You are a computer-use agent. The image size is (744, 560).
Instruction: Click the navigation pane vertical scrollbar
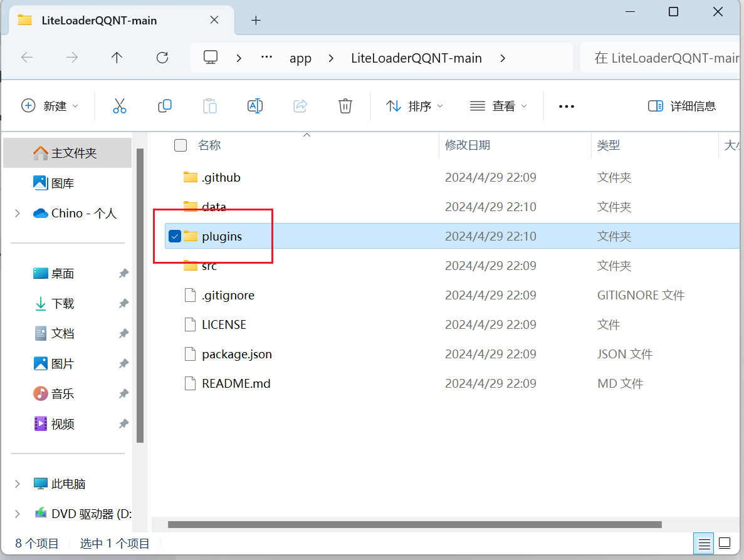coord(140,296)
